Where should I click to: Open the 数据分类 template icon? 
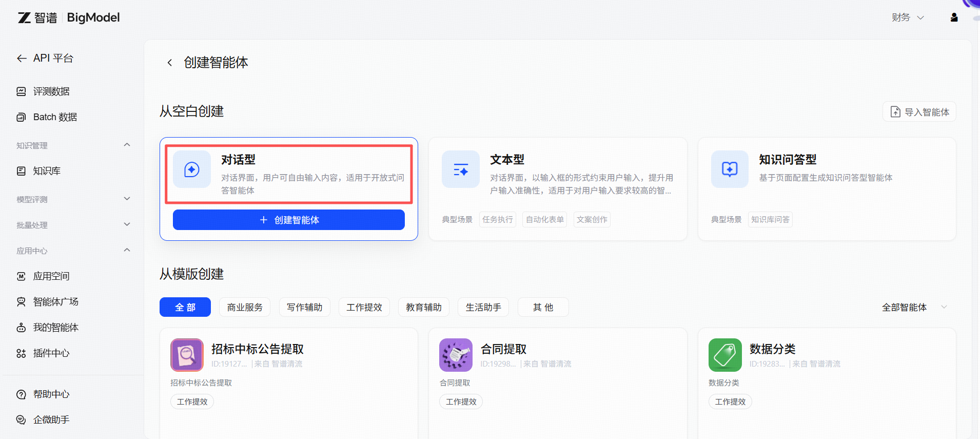tap(725, 355)
